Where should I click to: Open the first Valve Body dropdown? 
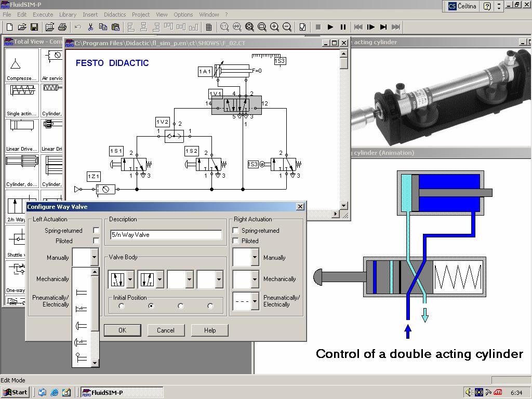[x=130, y=280]
